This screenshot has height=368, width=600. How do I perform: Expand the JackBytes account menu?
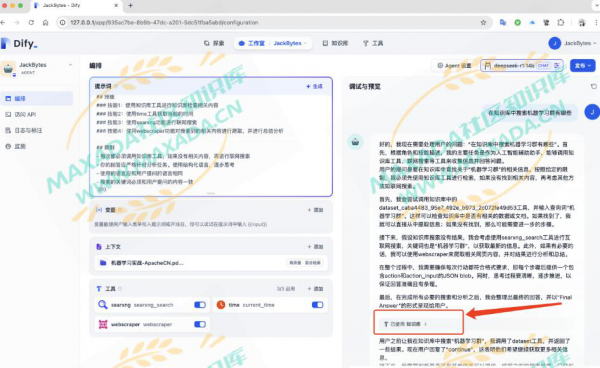point(573,43)
